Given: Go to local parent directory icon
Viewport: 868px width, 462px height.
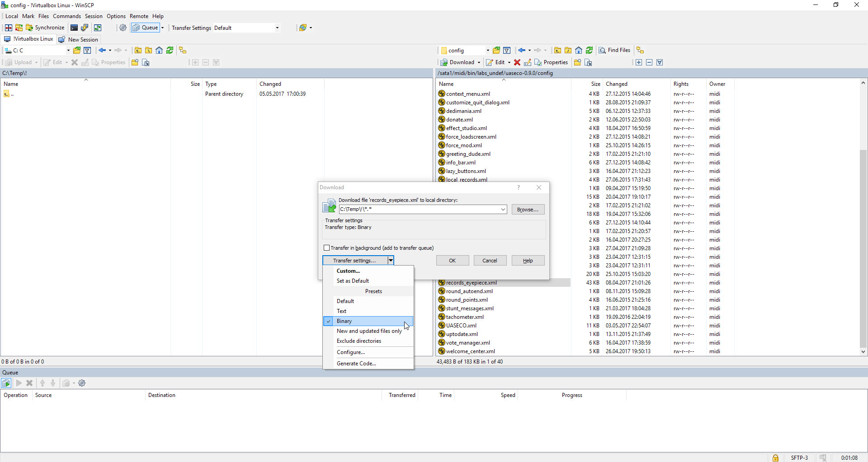Looking at the screenshot, I should point(138,50).
